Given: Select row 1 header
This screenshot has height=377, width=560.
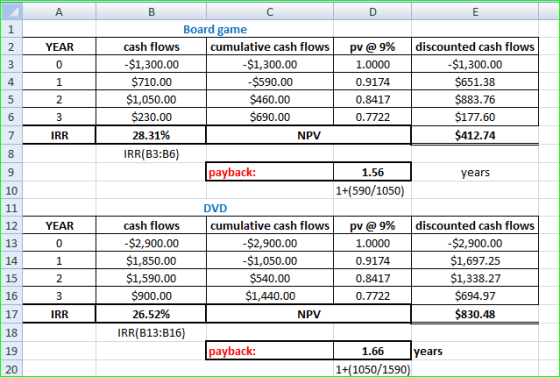Looking at the screenshot, I should pyautogui.click(x=12, y=29).
